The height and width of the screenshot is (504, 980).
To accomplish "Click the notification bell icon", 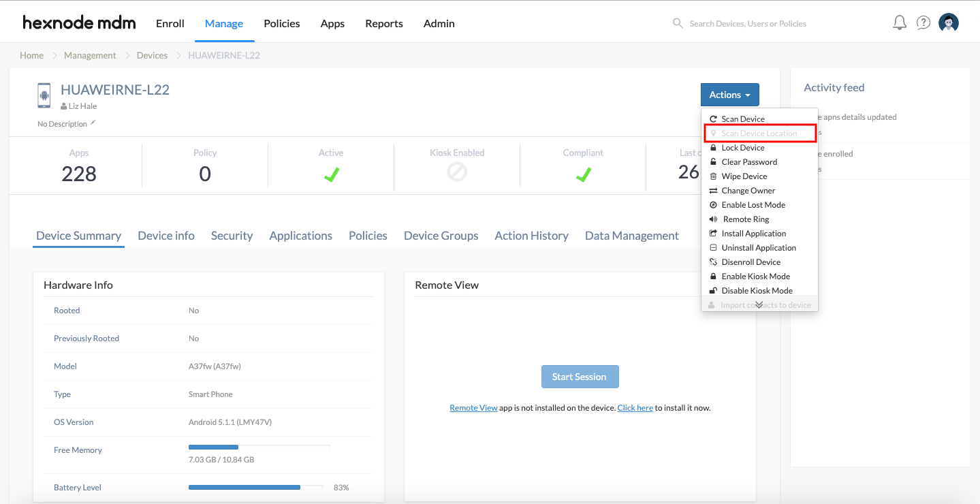I will click(899, 22).
